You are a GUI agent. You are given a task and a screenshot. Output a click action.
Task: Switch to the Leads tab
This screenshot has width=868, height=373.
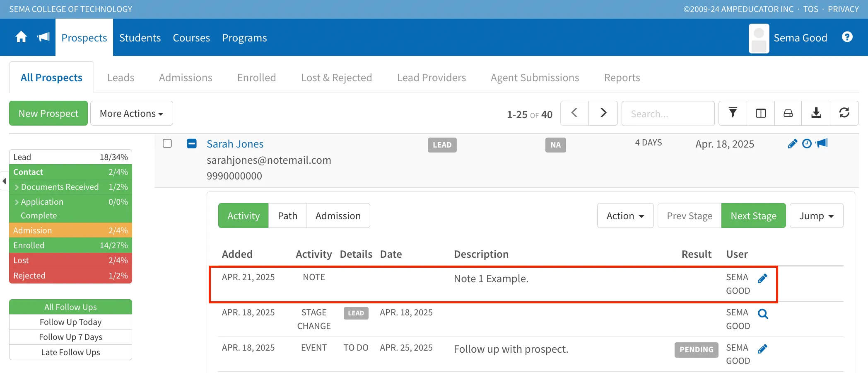click(121, 78)
